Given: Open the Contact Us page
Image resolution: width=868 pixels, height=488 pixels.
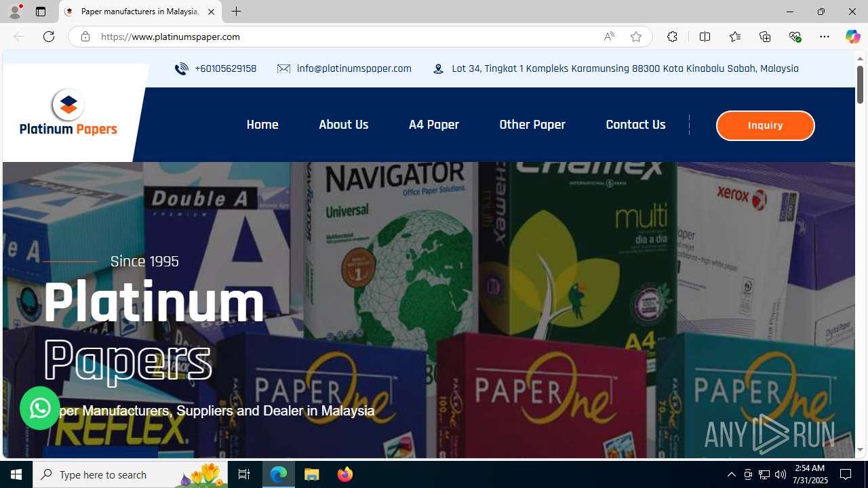Looking at the screenshot, I should tap(635, 125).
